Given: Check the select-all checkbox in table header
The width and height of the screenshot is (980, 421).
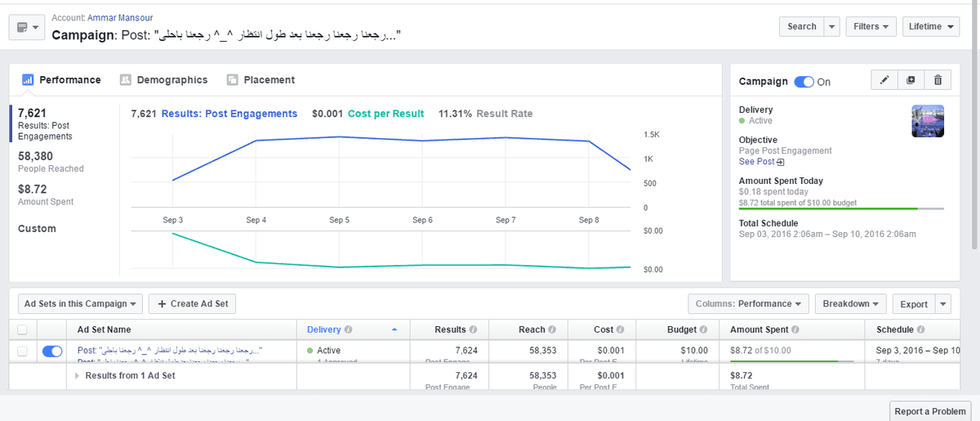Looking at the screenshot, I should 22,329.
